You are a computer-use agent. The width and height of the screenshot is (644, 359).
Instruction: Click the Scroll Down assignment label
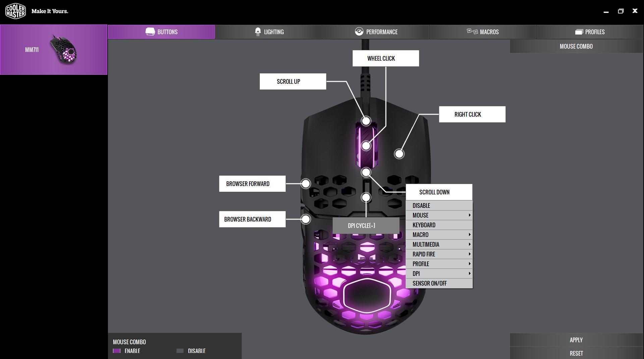point(439,192)
